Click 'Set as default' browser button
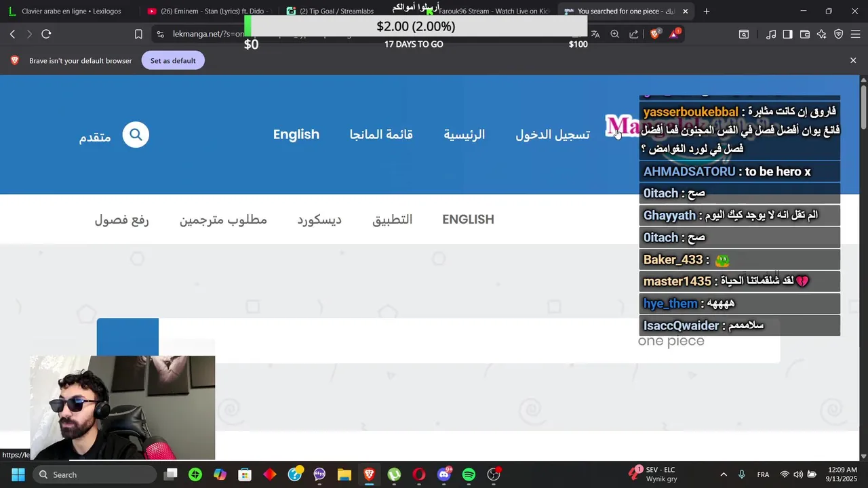This screenshot has width=868, height=488. pos(173,60)
